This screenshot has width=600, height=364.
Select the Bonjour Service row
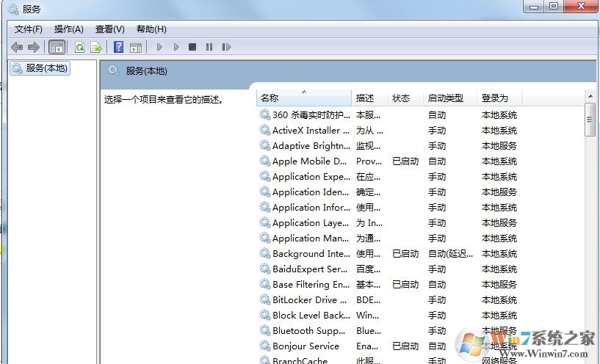pos(306,346)
